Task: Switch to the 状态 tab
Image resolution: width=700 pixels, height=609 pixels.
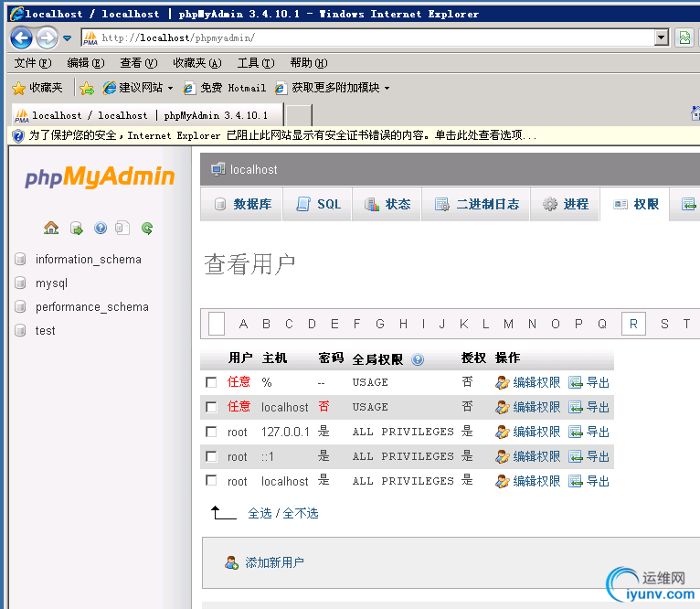Action: (x=387, y=204)
